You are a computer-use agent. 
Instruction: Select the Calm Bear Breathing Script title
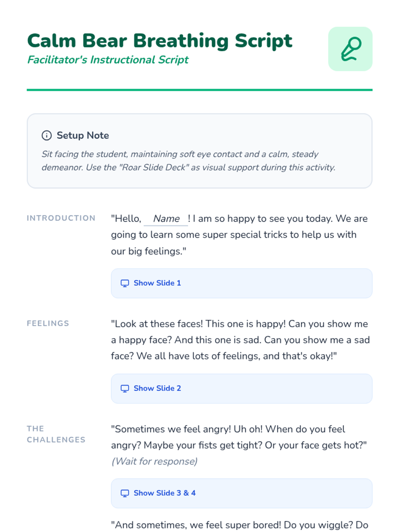160,41
